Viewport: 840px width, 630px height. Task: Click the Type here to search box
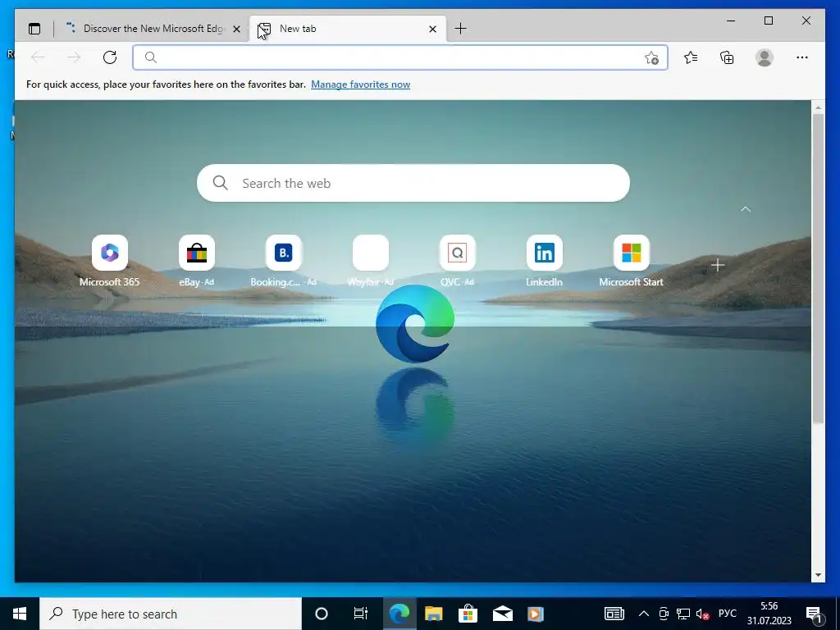coord(171,614)
